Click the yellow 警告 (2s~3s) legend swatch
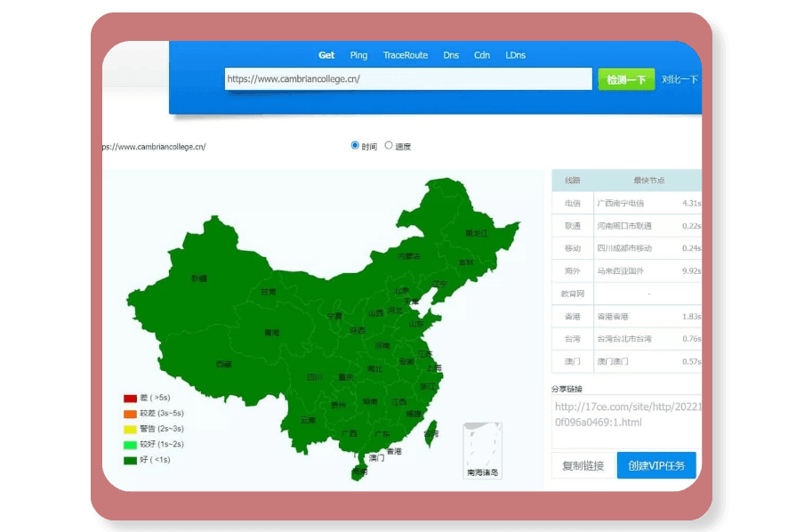The width and height of the screenshot is (804, 532). coord(130,429)
